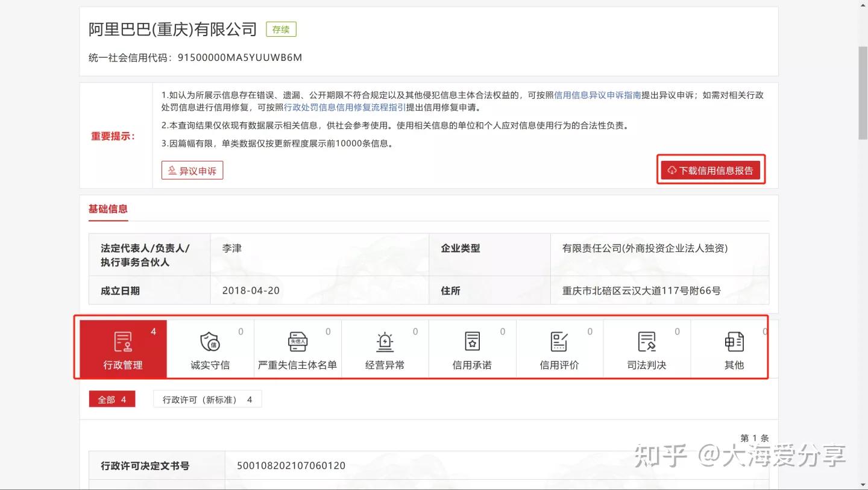868x490 pixels.
Task: View the 经营异常 alarm icon
Action: [385, 341]
